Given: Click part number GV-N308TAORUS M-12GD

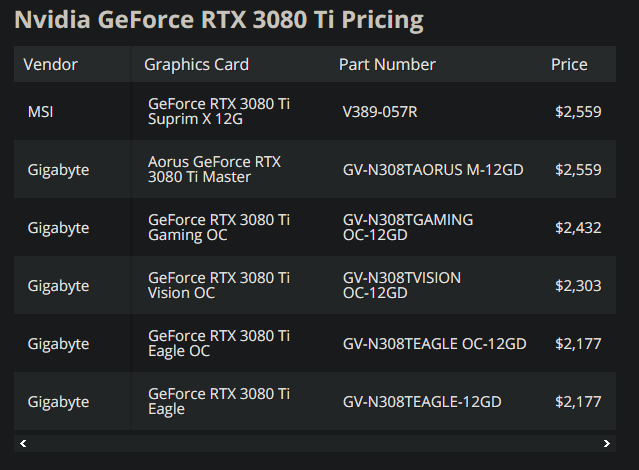Looking at the screenshot, I should (432, 170).
